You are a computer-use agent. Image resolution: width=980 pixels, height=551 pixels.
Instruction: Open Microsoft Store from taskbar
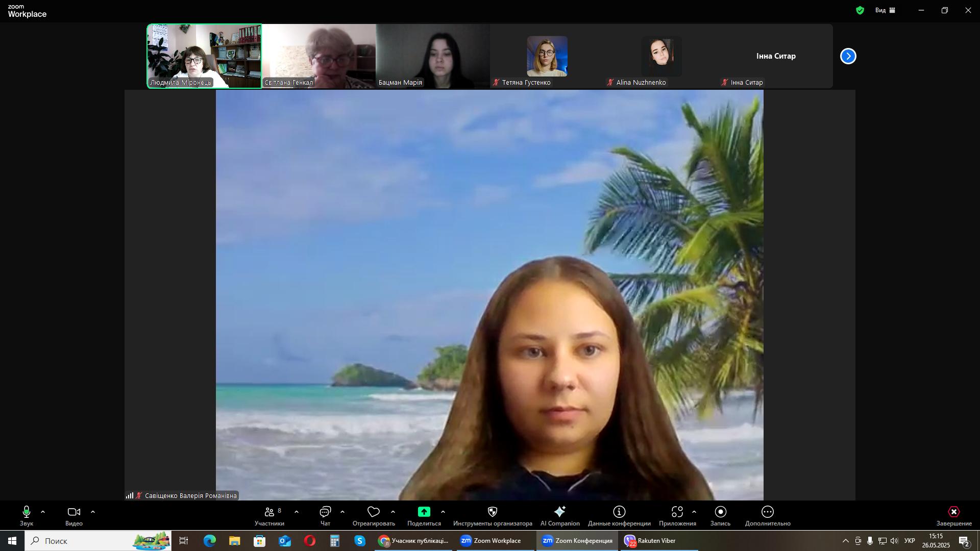(260, 541)
